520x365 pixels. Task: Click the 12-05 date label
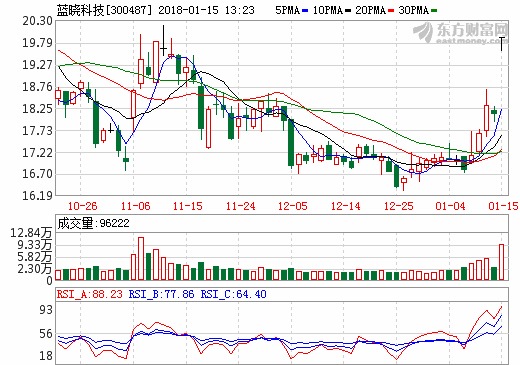click(x=293, y=206)
